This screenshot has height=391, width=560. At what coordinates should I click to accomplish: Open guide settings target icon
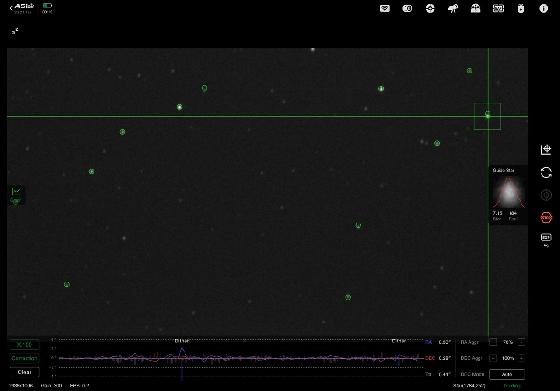pos(430,8)
